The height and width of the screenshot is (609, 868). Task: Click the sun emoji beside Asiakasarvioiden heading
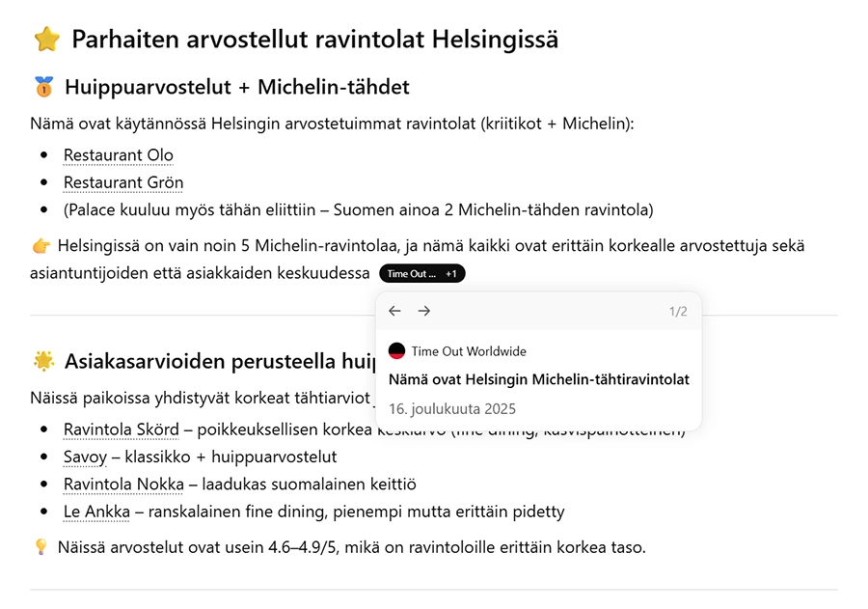(x=43, y=362)
